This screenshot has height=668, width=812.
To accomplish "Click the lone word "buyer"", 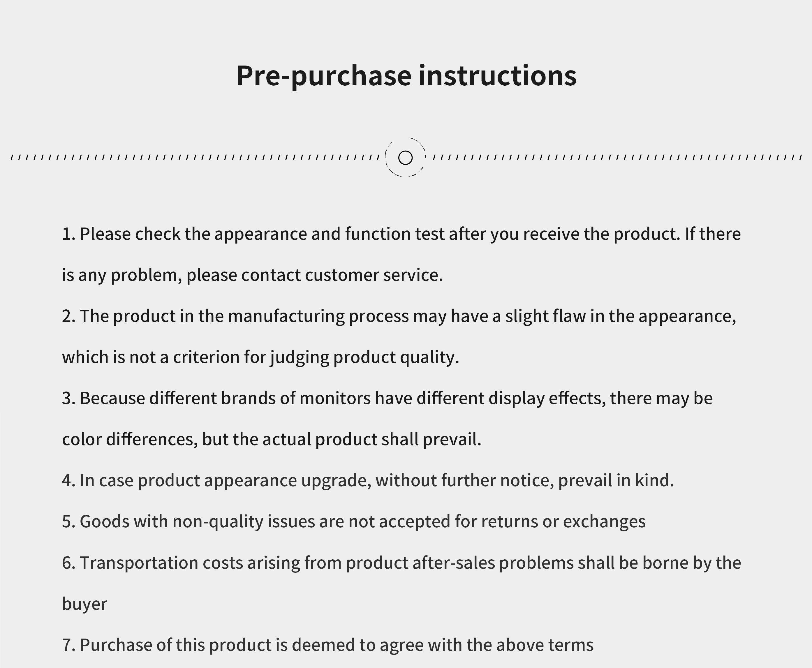I will (x=85, y=604).
